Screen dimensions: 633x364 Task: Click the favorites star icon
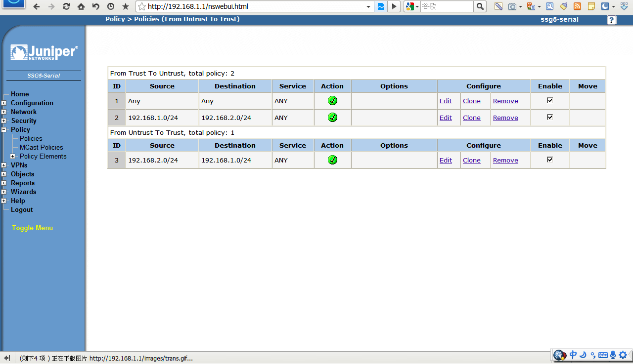point(126,6)
